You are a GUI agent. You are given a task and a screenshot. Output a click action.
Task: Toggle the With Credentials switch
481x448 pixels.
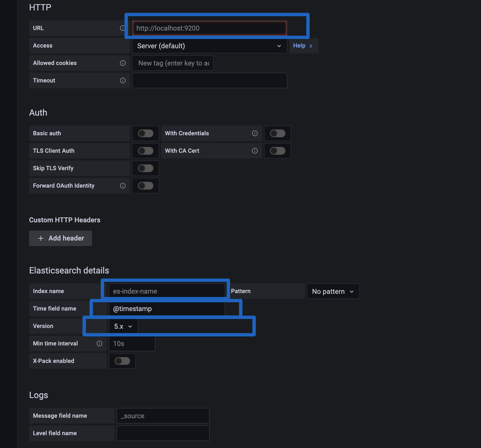(277, 133)
